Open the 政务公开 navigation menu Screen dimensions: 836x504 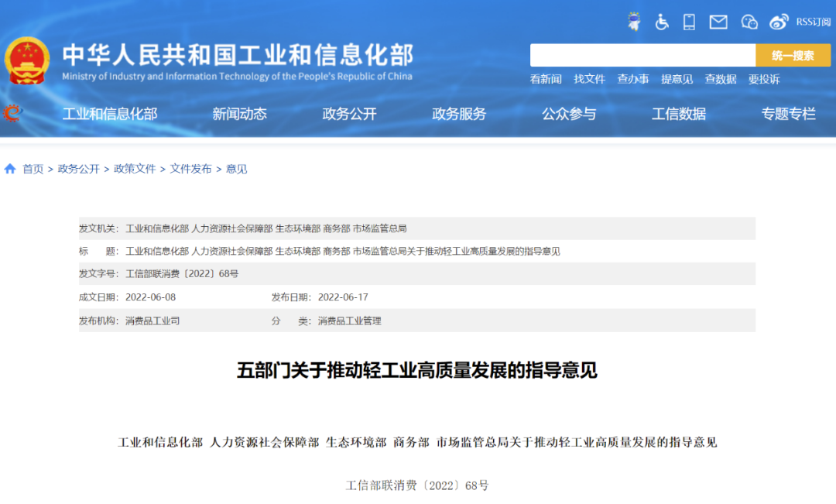click(x=348, y=114)
